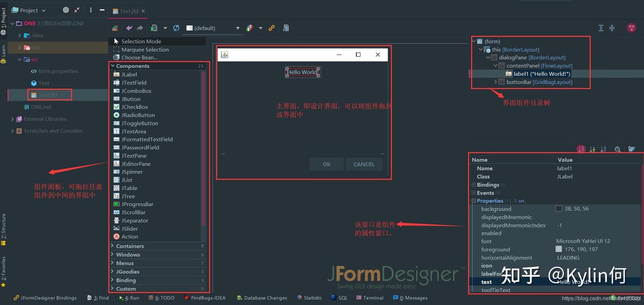Switch to the Test.jfd editor tab
Image resolution: width=644 pixels, height=305 pixels.
coord(128,10)
